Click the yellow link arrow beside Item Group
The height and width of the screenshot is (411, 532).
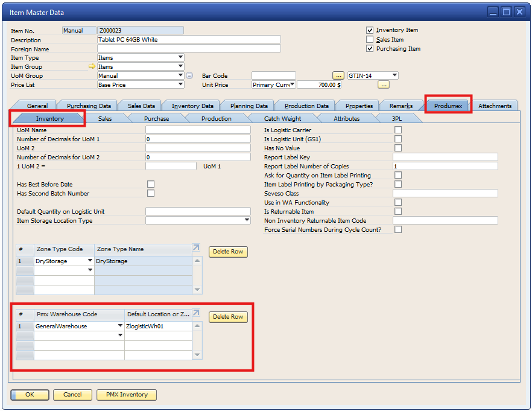[92, 67]
